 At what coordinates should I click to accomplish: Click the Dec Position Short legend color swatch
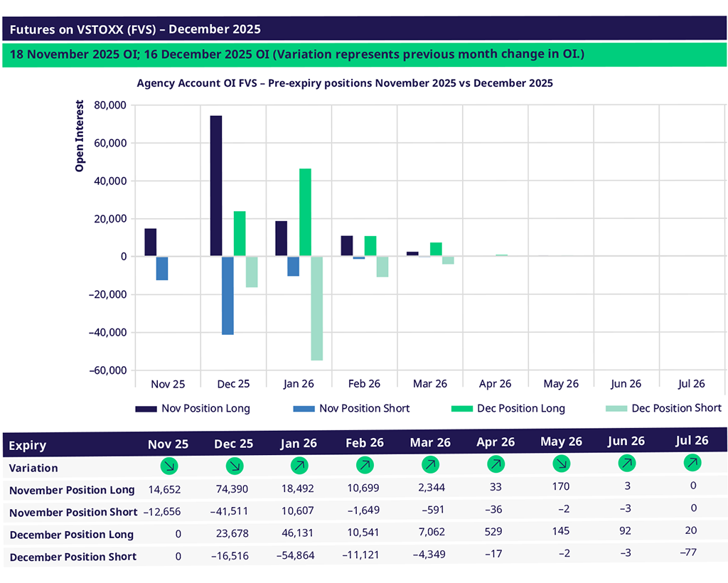click(x=614, y=409)
